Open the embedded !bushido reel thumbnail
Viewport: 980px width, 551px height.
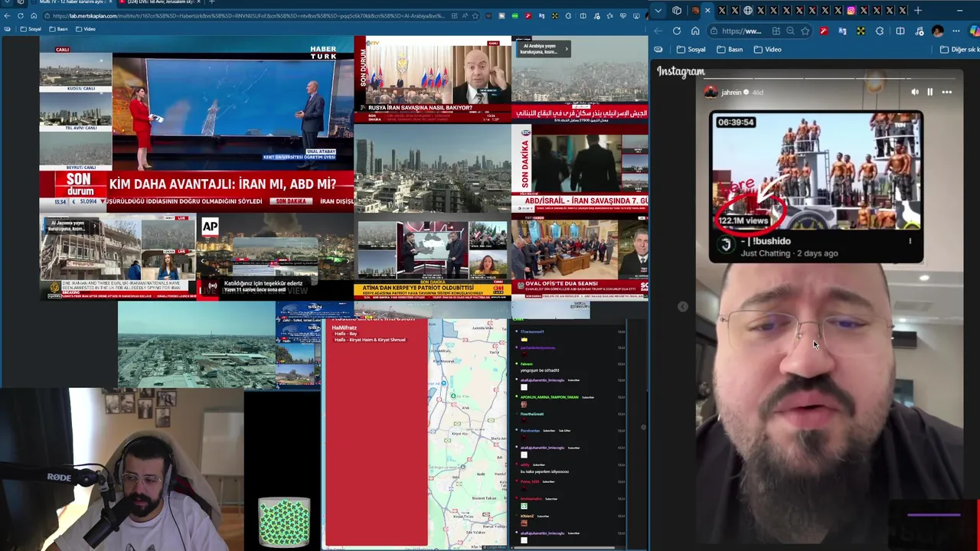[815, 170]
